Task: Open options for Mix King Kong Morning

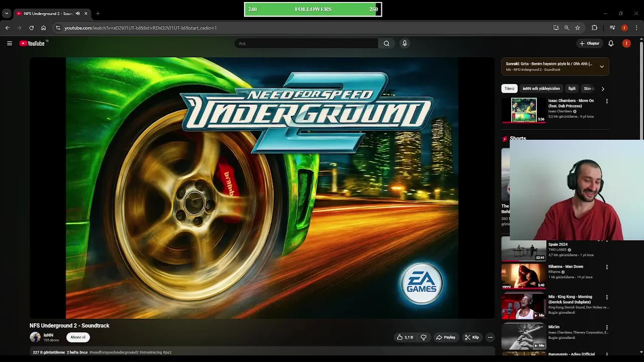Action: (607, 297)
